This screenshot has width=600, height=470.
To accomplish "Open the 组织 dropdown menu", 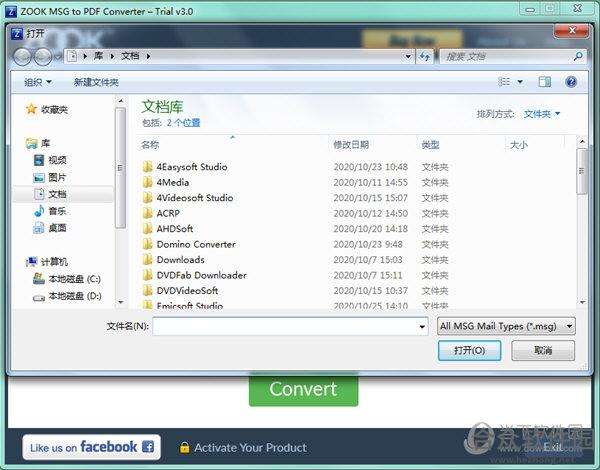I will (x=38, y=82).
